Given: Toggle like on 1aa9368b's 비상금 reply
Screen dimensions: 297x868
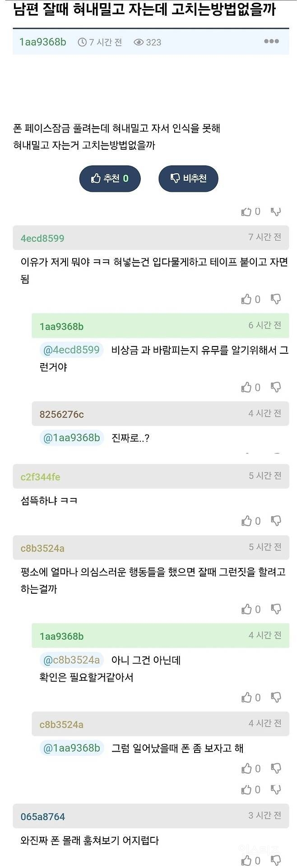Looking at the screenshot, I should (x=246, y=387).
